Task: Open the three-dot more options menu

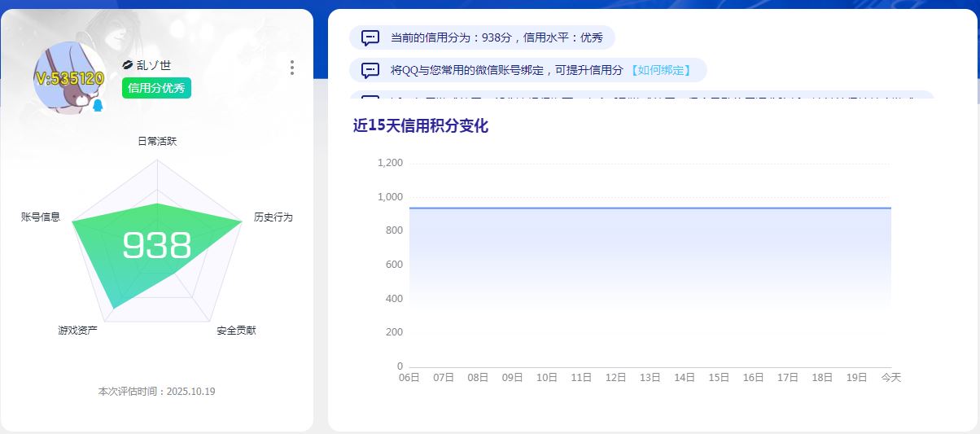Action: point(292,68)
